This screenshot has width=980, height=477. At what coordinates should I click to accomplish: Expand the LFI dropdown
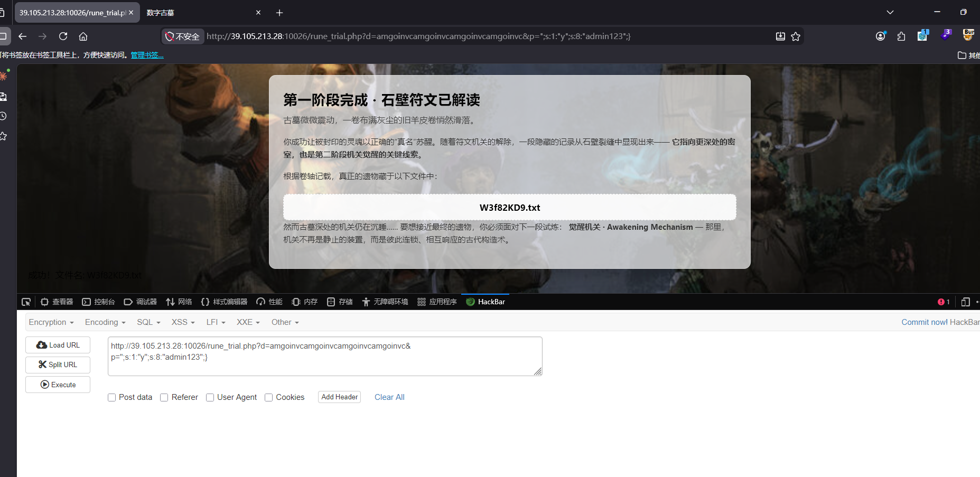[216, 322]
